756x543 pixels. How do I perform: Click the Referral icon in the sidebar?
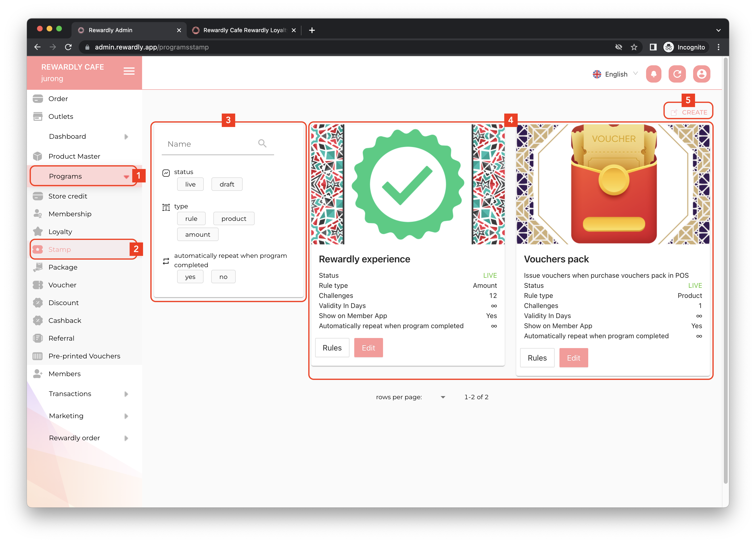(x=38, y=338)
